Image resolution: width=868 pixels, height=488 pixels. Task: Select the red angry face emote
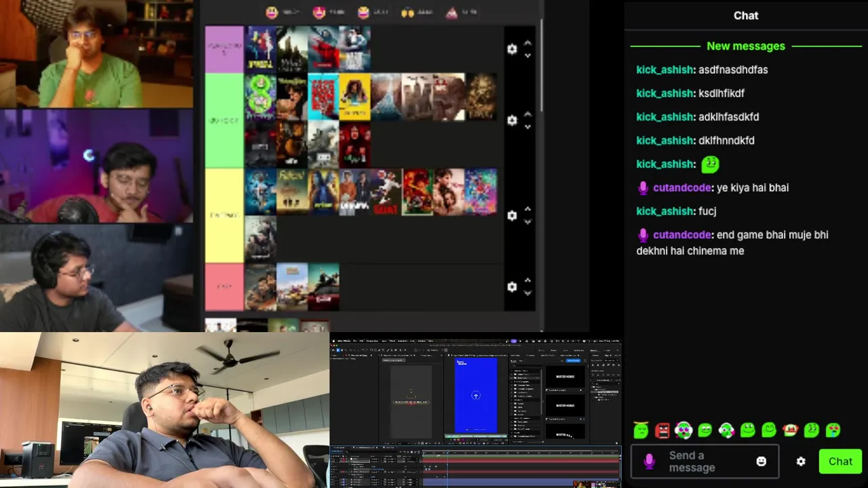click(x=663, y=430)
